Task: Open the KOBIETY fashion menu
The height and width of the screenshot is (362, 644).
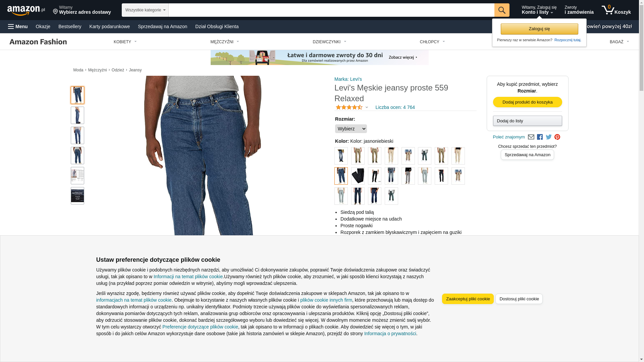Action: point(125,42)
